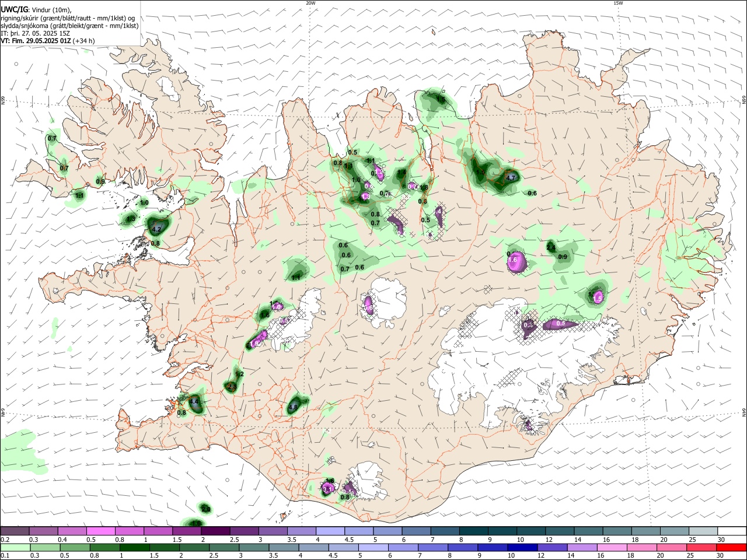The image size is (747, 560).
Task: Click the bright pink 0.5 snow legend swatch
Action: [x=101, y=531]
